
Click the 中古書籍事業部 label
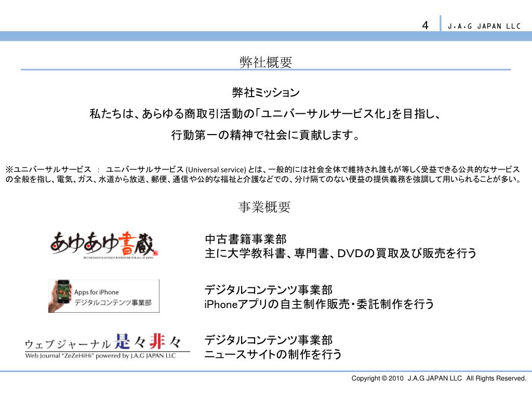pos(246,239)
